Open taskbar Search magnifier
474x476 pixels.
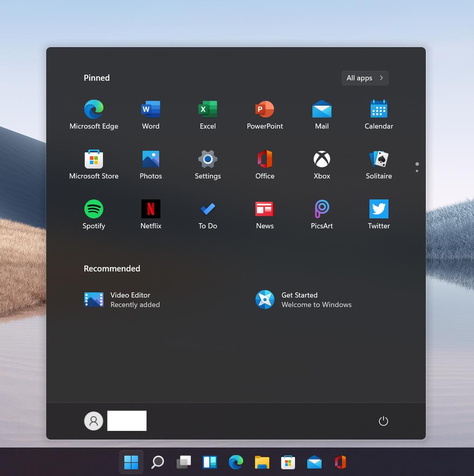coord(158,462)
